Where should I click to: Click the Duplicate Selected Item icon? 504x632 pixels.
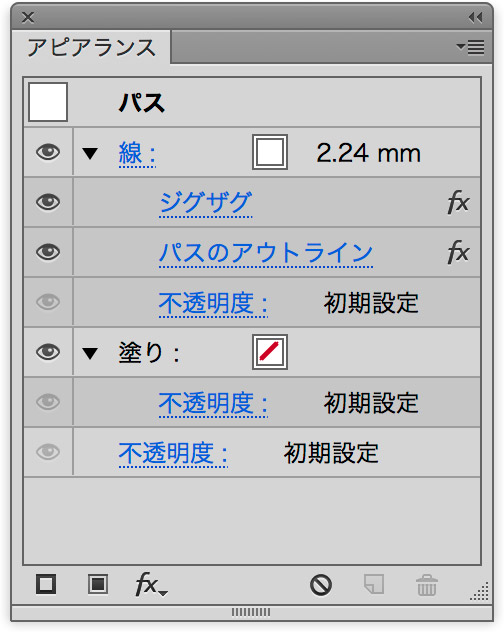click(374, 584)
